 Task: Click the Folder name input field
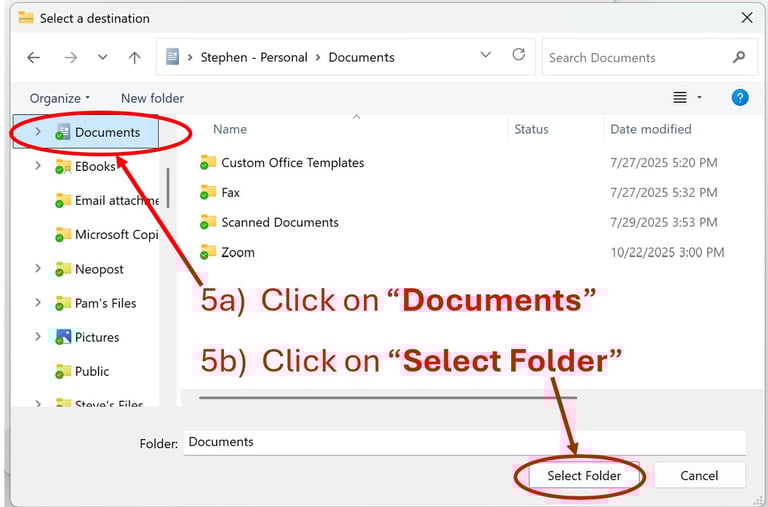465,442
